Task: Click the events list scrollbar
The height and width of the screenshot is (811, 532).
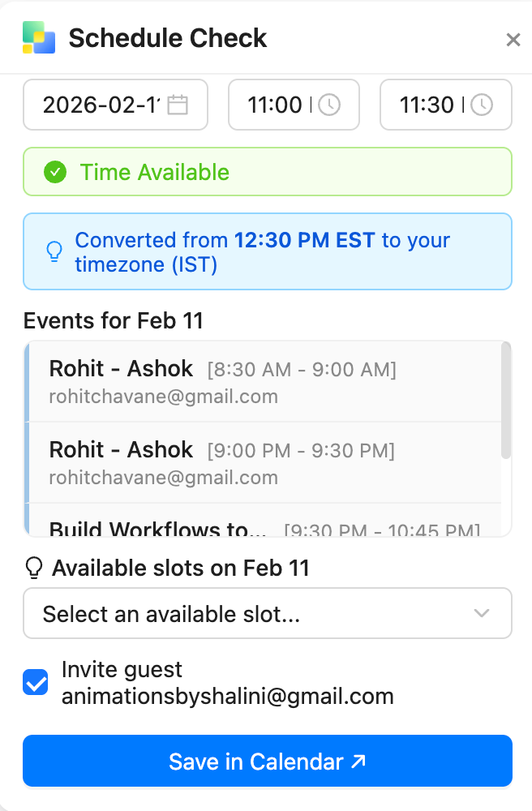Action: coord(506,401)
